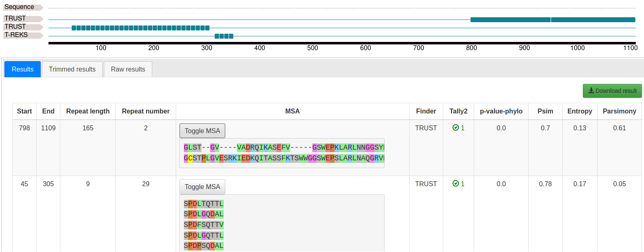Click the p-value-phylo column header
644x252 pixels.
(501, 111)
